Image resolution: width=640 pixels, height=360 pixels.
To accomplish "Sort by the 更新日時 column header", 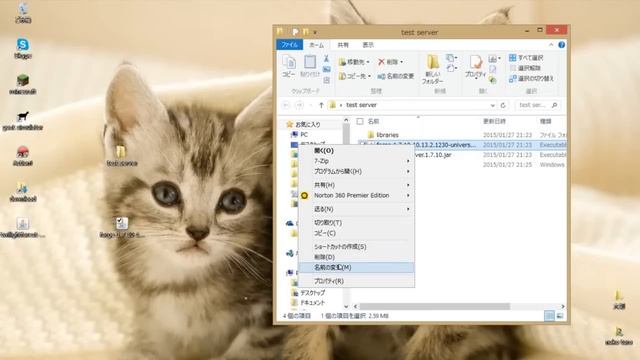I will [494, 121].
